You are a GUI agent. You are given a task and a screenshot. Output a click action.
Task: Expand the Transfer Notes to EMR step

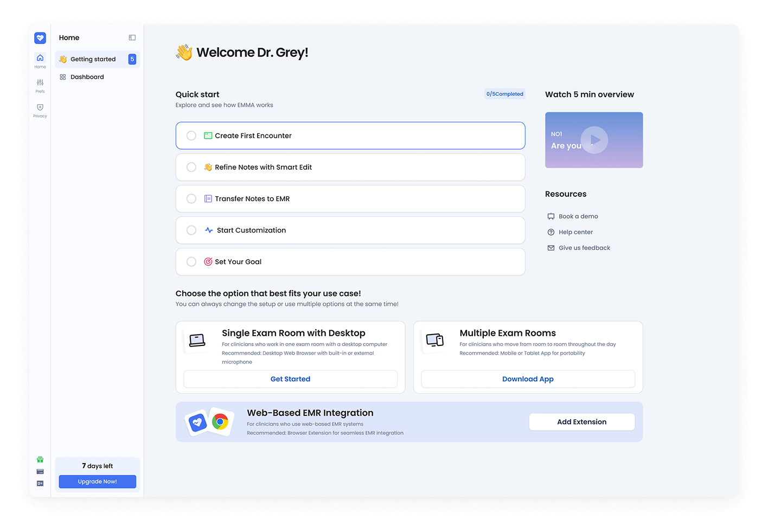252,199
